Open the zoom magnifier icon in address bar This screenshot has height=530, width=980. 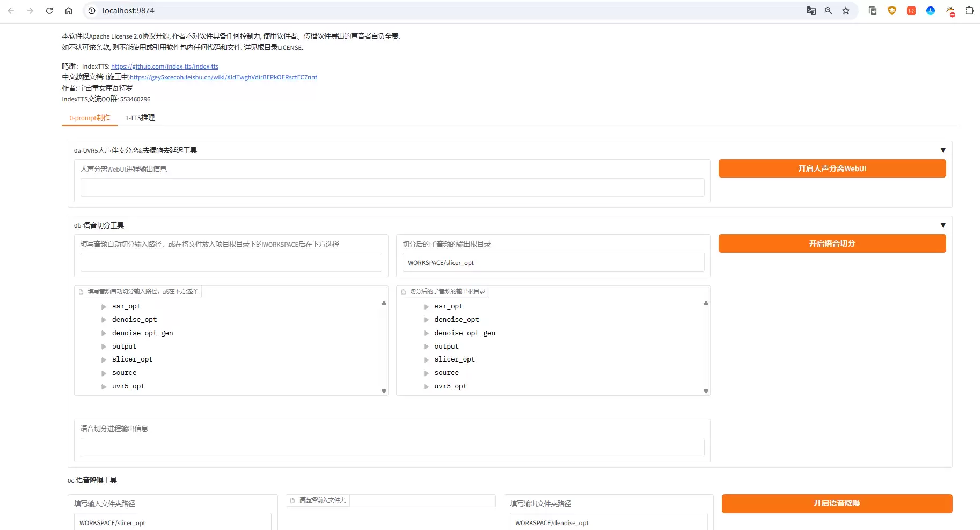pos(829,11)
